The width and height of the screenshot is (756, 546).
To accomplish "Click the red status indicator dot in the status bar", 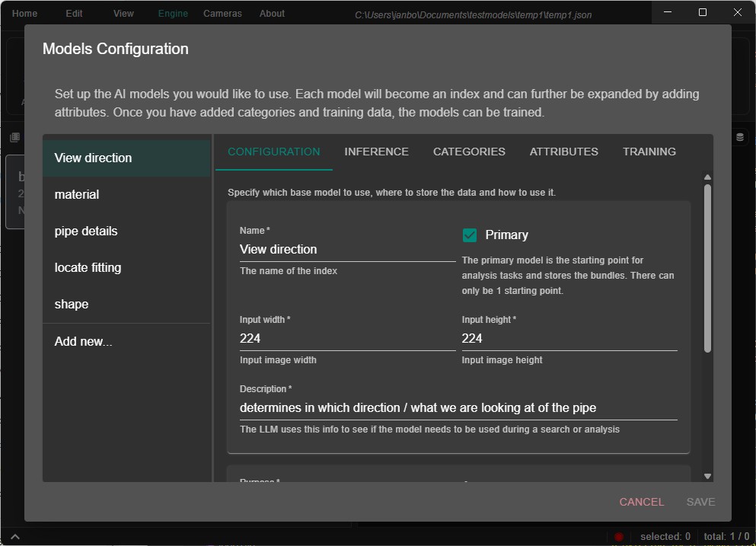I will coord(618,536).
